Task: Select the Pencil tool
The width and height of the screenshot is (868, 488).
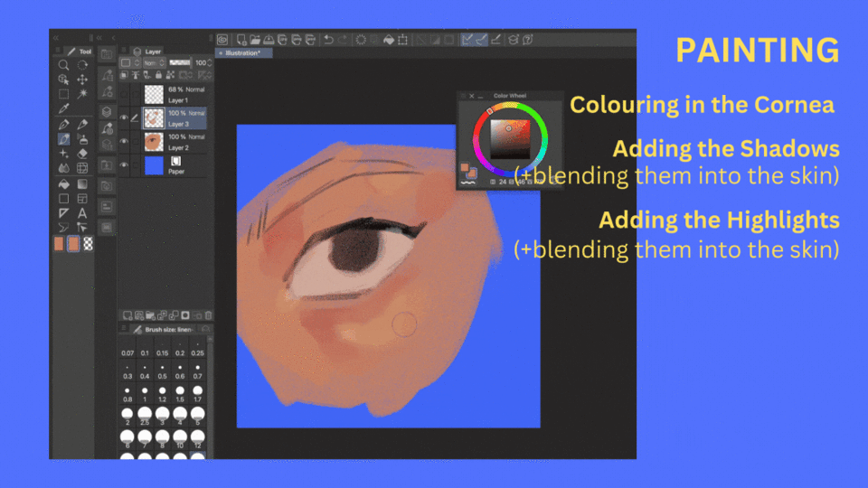Action: (x=82, y=124)
